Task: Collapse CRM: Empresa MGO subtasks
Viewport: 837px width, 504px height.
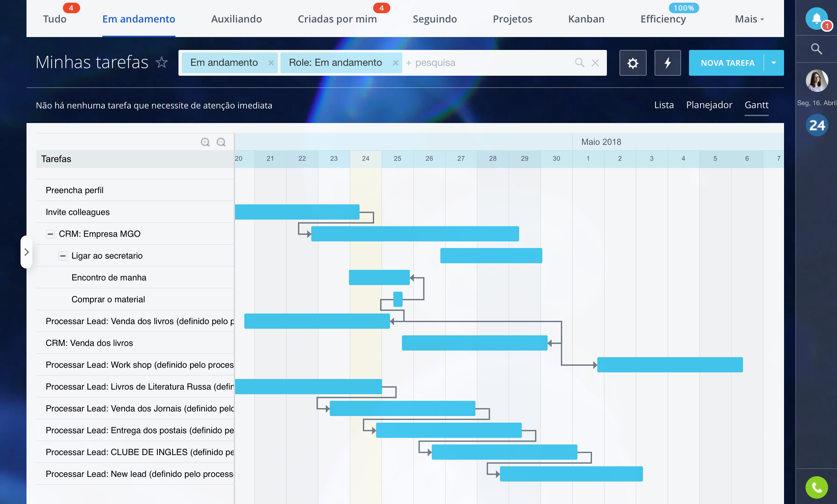Action: pyautogui.click(x=50, y=234)
